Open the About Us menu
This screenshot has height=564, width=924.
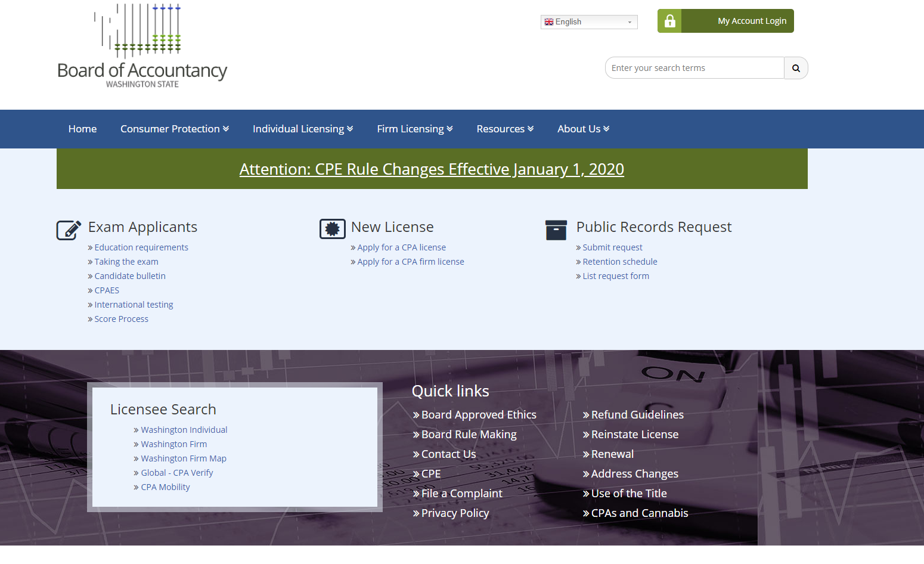[x=582, y=129]
